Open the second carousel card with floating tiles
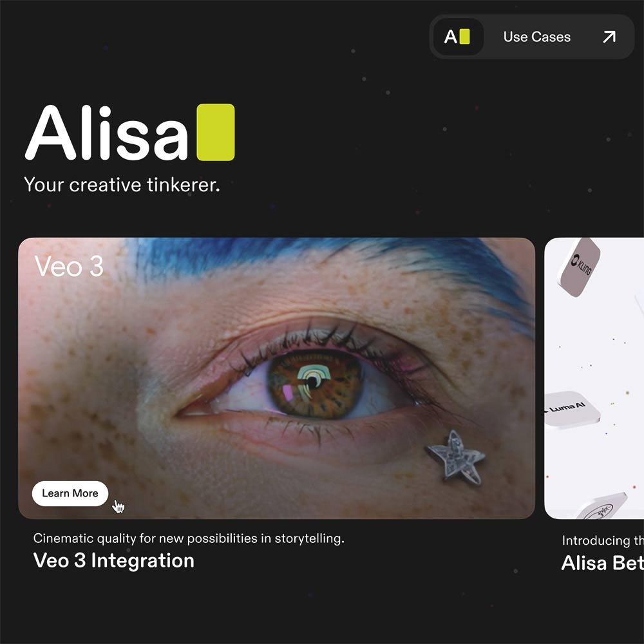 pos(594,378)
